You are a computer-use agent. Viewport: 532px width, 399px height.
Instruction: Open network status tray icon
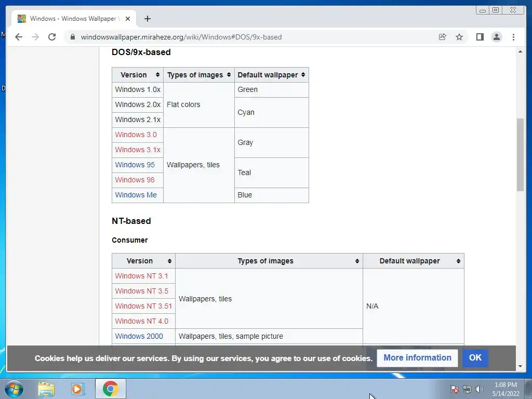click(467, 389)
